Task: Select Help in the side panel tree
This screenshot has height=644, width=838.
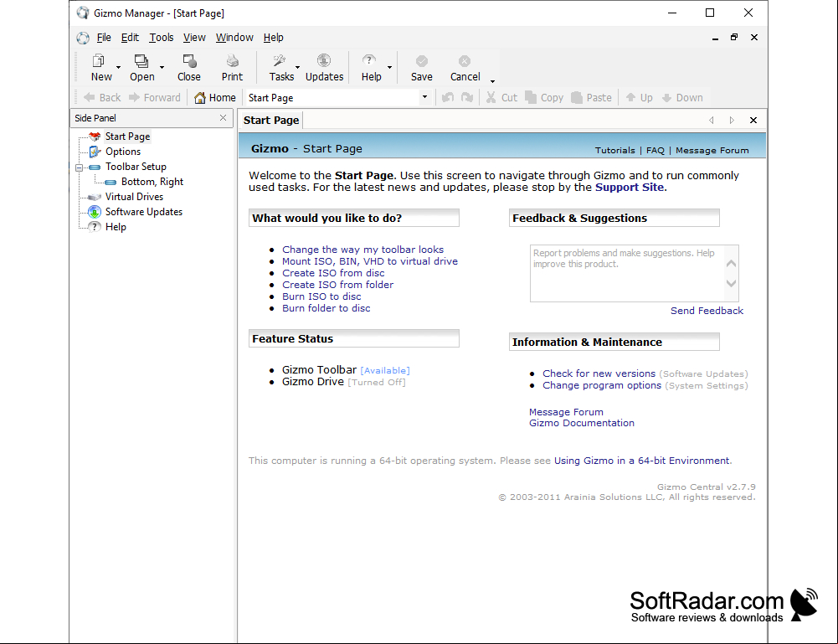Action: click(116, 227)
